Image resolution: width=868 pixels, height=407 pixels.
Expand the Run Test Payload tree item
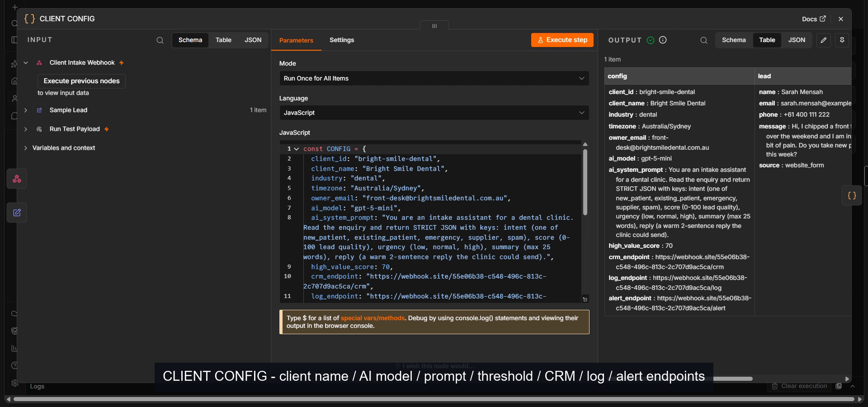tap(26, 129)
